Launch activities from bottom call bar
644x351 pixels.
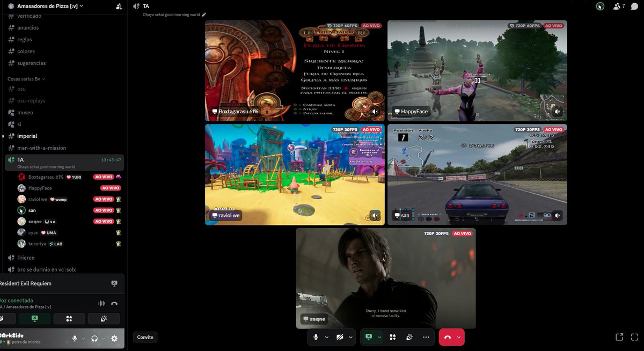click(x=393, y=337)
